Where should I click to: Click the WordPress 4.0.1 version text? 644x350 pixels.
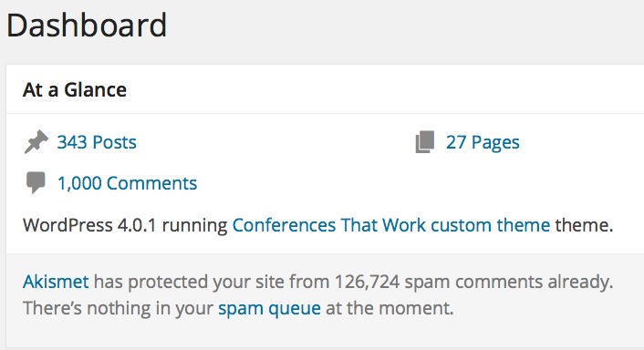click(89, 225)
